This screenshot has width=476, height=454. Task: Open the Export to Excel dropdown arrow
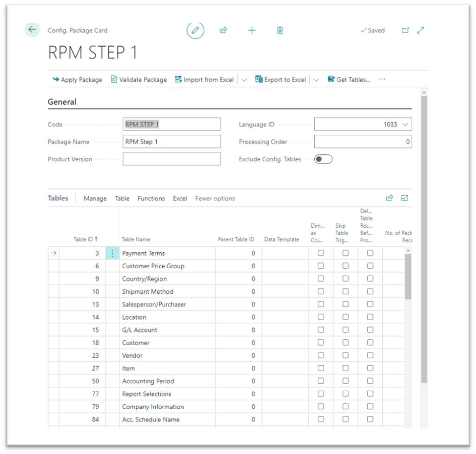coord(316,79)
